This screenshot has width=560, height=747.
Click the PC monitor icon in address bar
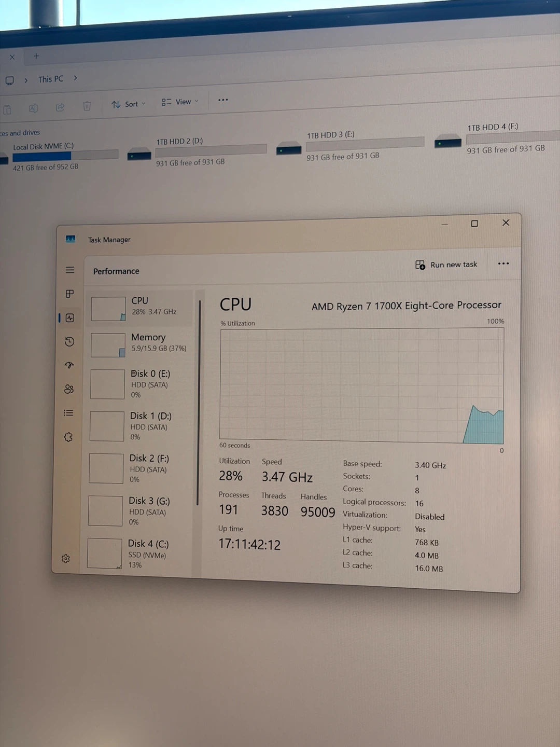[x=9, y=80]
